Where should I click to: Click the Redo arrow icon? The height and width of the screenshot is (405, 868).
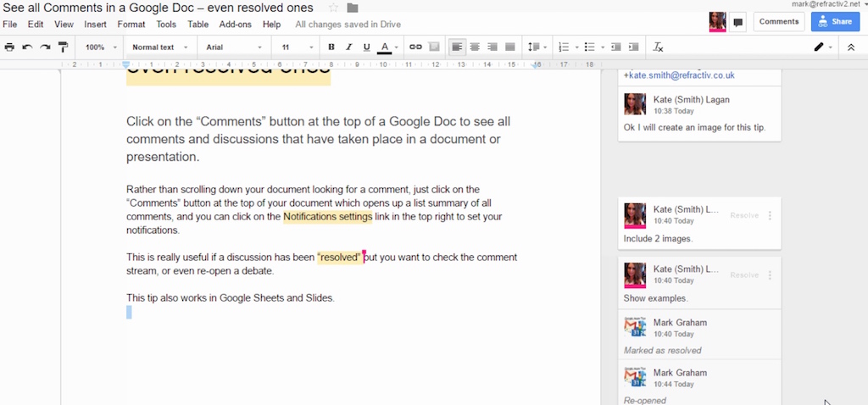[x=45, y=47]
